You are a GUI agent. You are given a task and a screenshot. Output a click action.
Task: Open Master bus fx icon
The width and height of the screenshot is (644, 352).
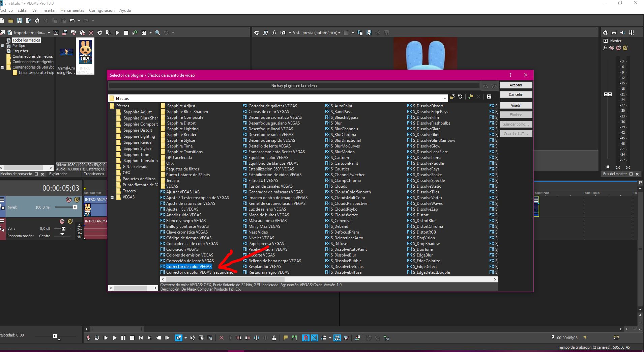click(x=605, y=48)
